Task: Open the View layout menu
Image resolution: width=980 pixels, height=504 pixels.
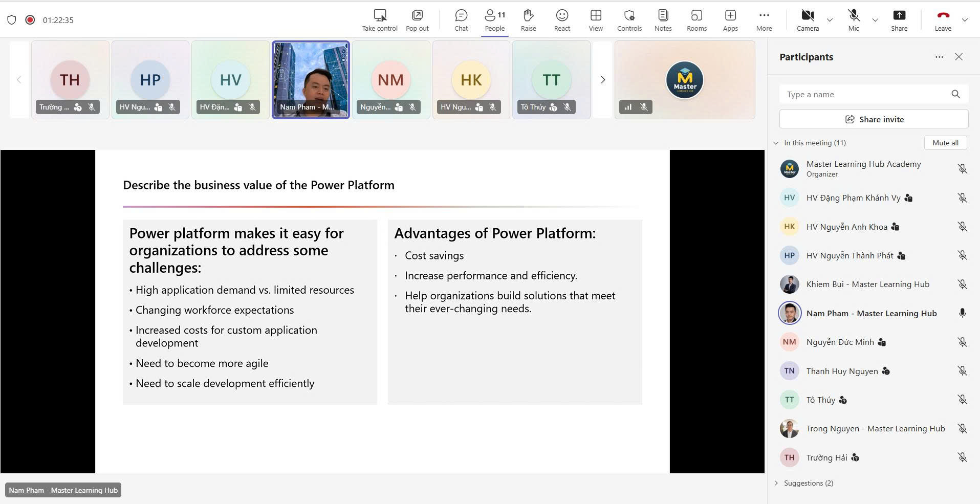Action: click(596, 20)
